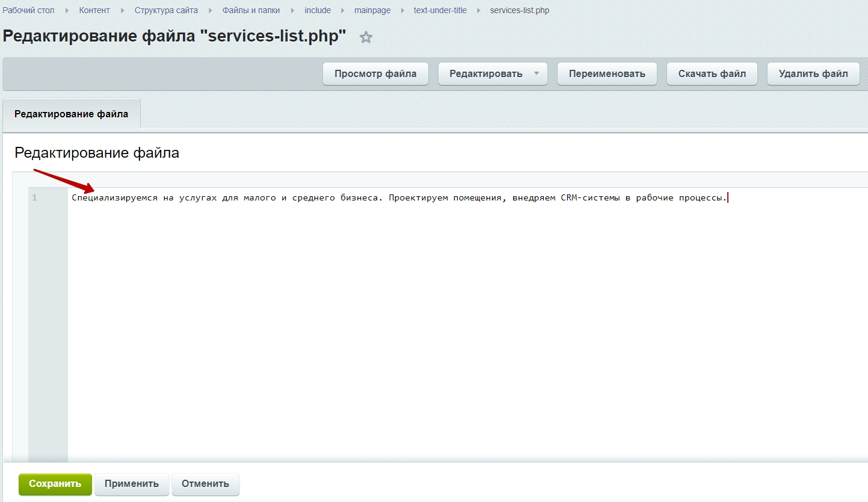Viewport: 868px width, 502px height.
Task: Click the Просмотр файла button
Action: coord(375,74)
